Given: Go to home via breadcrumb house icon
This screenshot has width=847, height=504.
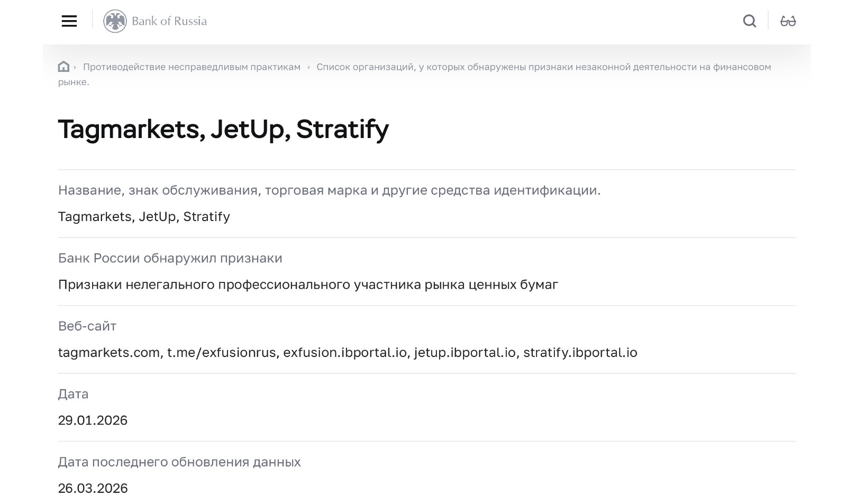Looking at the screenshot, I should (x=63, y=67).
